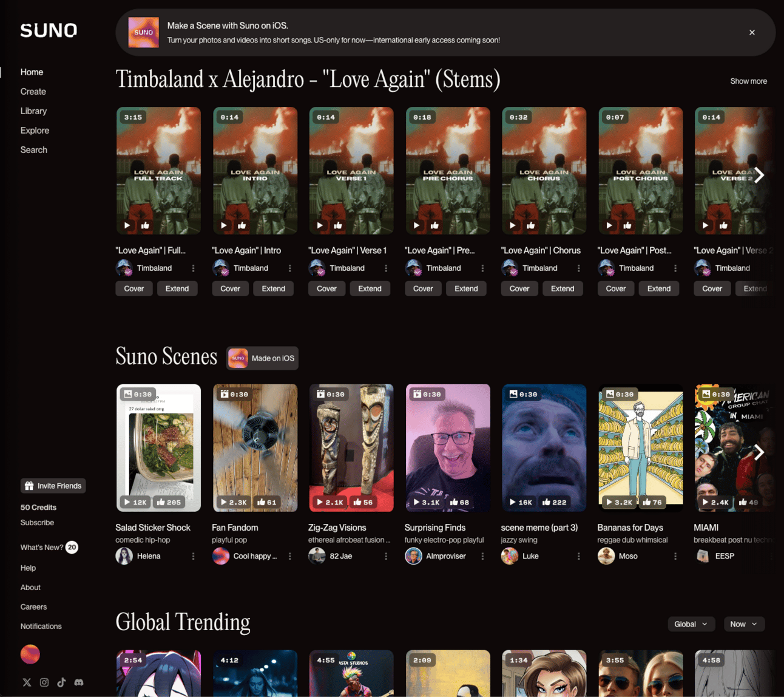Play the "Love Again" Full Track
The image size is (784, 697).
click(127, 225)
